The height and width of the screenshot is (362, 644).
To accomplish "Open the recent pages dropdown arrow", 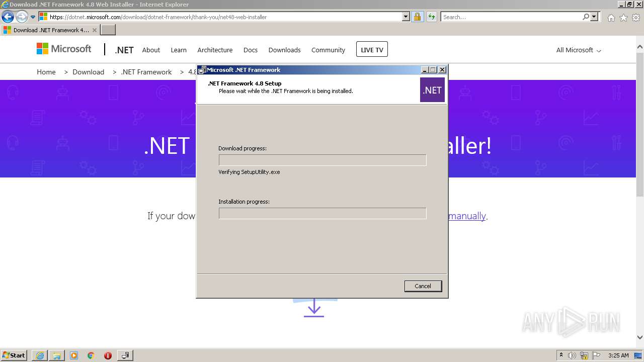I will [x=33, y=17].
